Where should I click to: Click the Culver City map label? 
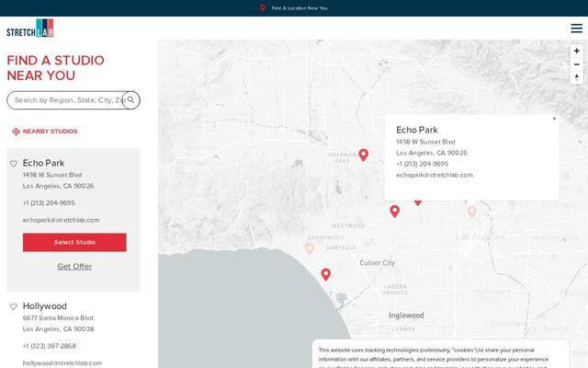(x=378, y=263)
